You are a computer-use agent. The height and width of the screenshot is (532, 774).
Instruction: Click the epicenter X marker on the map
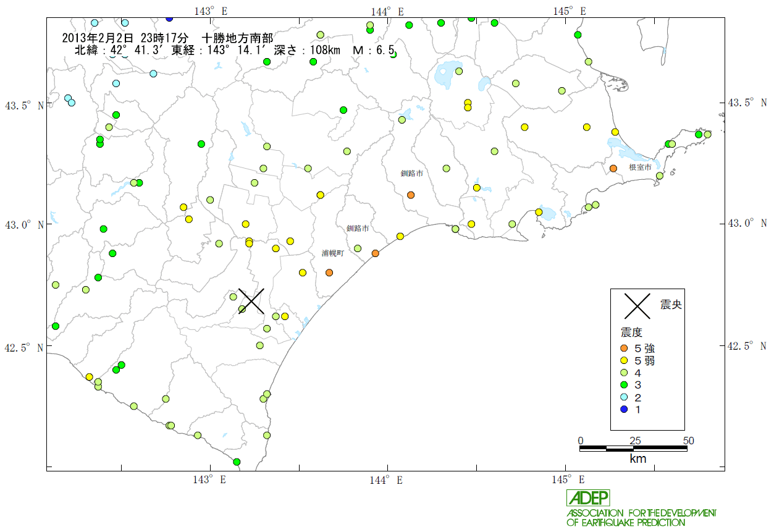(x=251, y=301)
